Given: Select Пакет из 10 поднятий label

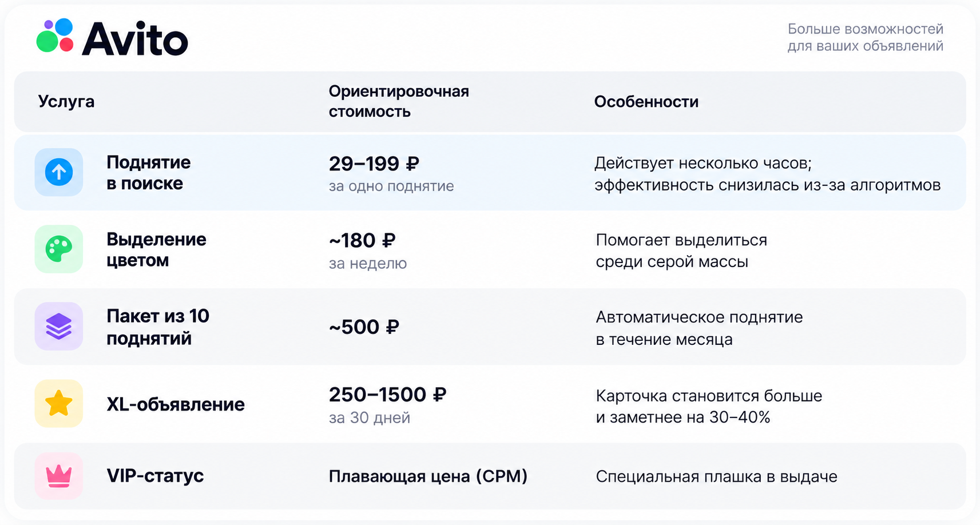Looking at the screenshot, I should 158,327.
